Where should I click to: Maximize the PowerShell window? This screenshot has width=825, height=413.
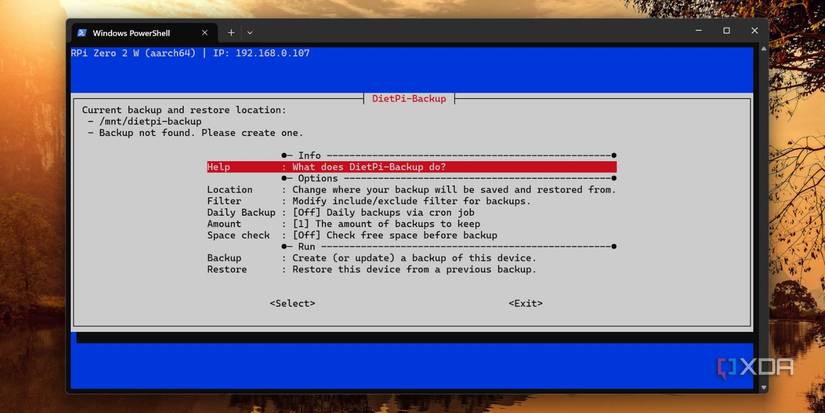[x=727, y=31]
